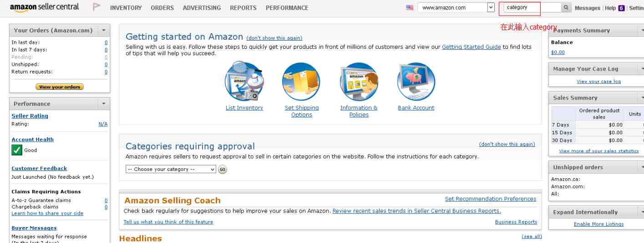Open the Getting Started Guide link
This screenshot has height=243, width=644.
(x=472, y=47)
